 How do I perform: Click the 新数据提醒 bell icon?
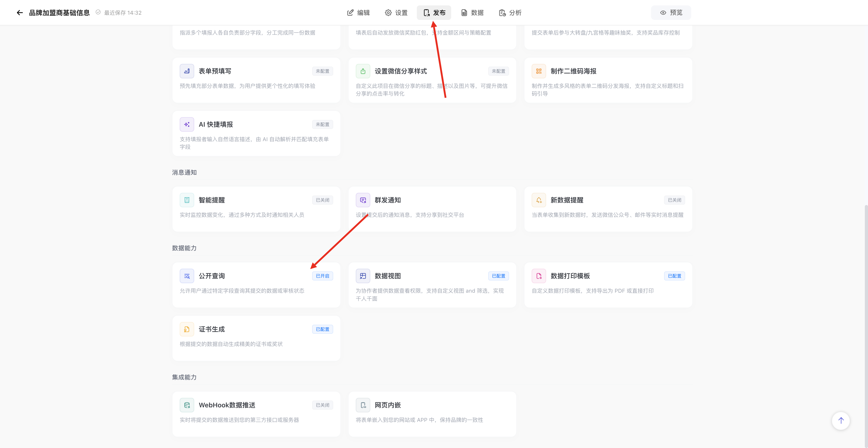(x=539, y=200)
